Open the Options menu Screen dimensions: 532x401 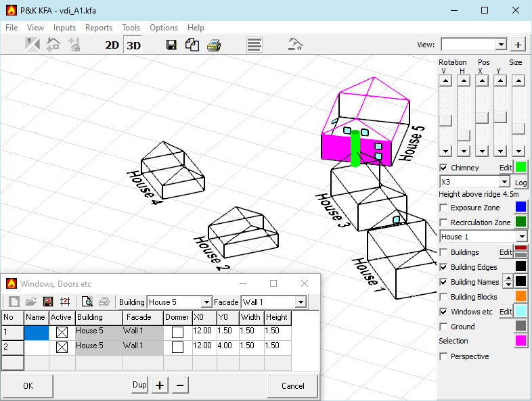click(164, 28)
